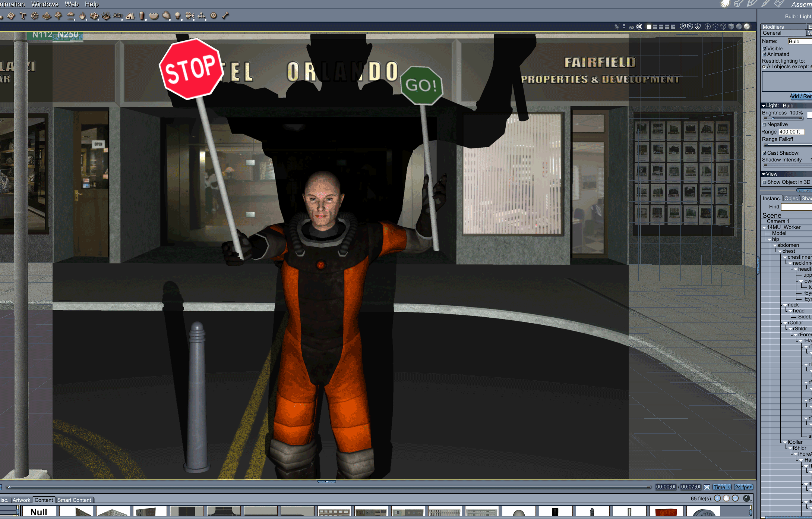Select the Light bulb tool icon
This screenshot has width=812, height=519.
click(x=178, y=16)
